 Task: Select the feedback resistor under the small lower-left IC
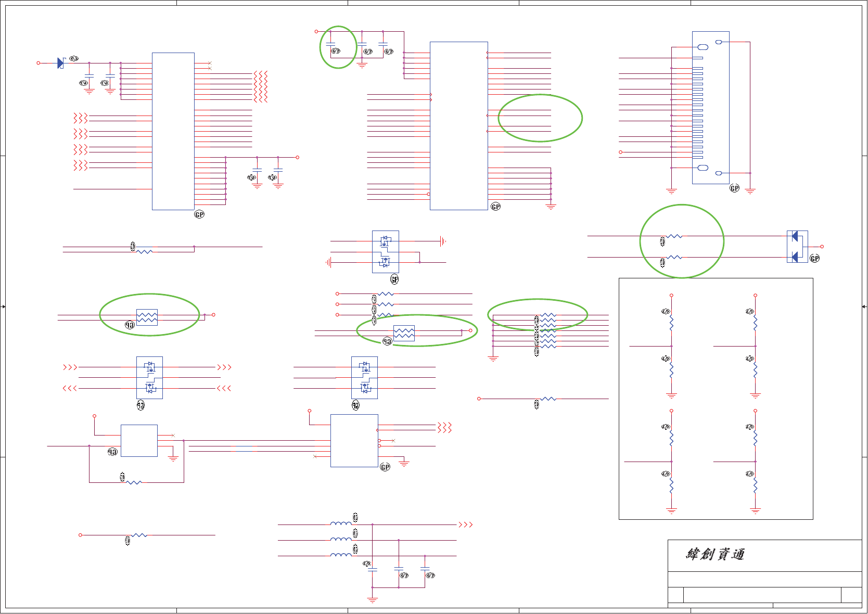pos(134,482)
